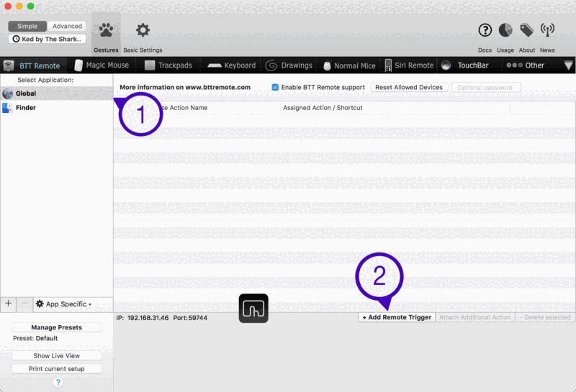
Task: Remove application with the minus button
Action: click(24, 304)
